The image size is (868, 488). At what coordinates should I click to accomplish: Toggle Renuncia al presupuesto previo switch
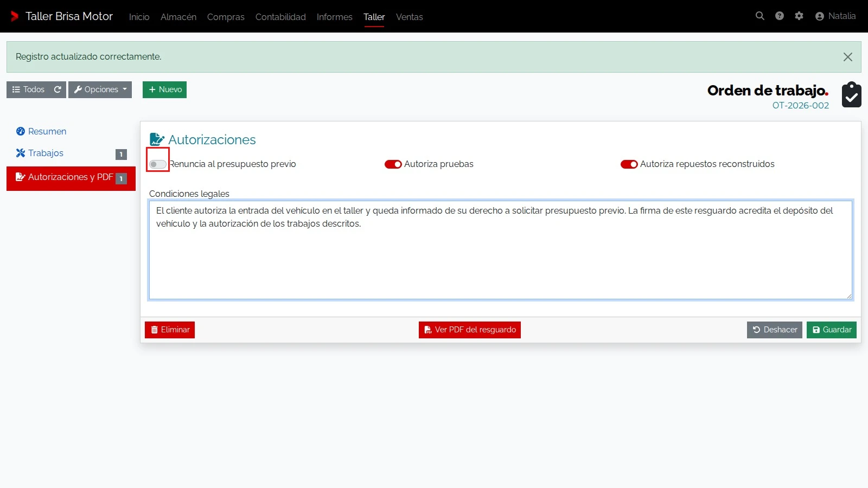[158, 164]
